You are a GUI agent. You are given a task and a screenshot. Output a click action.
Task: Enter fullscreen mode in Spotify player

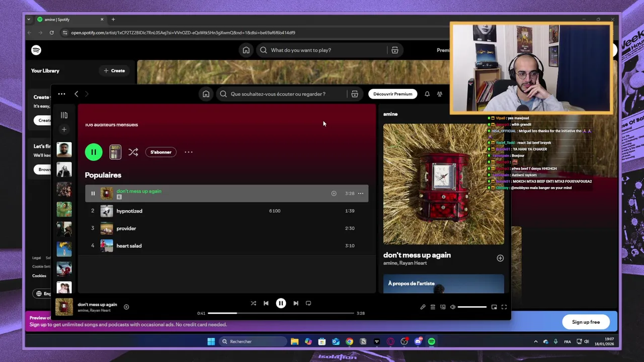click(x=504, y=307)
